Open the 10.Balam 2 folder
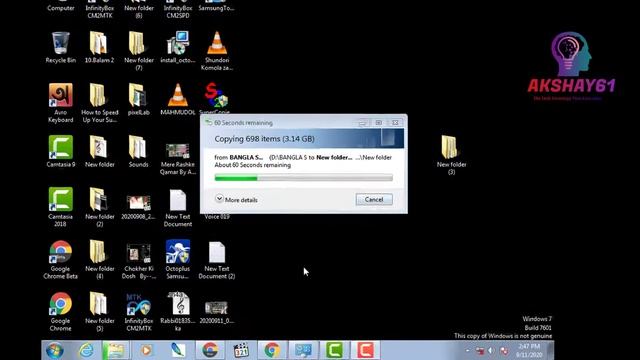This screenshot has width=640, height=360. pos(99,48)
